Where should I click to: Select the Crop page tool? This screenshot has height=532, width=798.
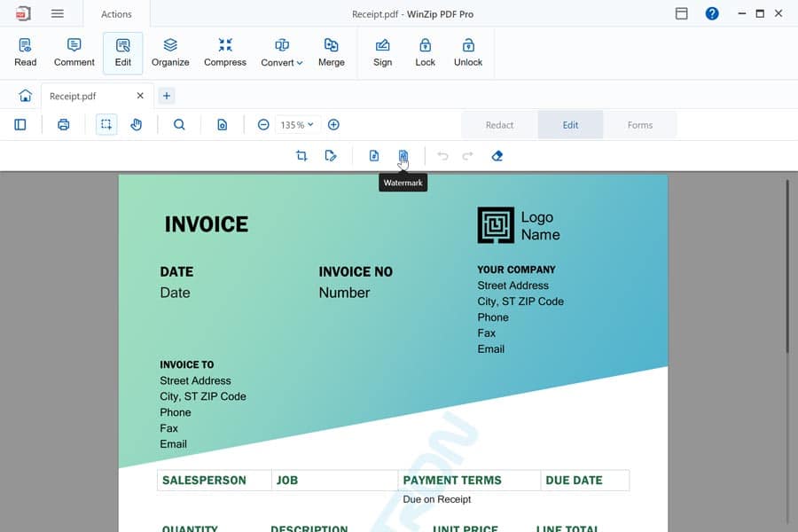[301, 156]
